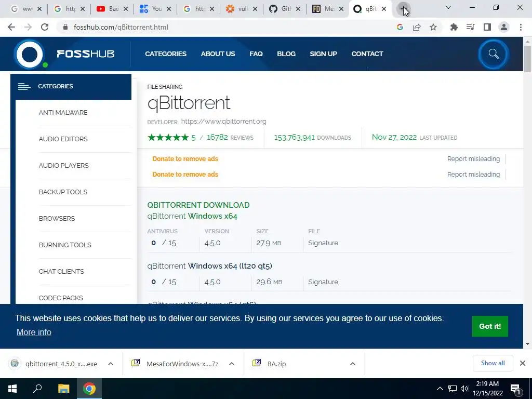This screenshot has width=532, height=399.
Task: Click the Categories hamburger icon in sidebar
Action: (x=24, y=87)
